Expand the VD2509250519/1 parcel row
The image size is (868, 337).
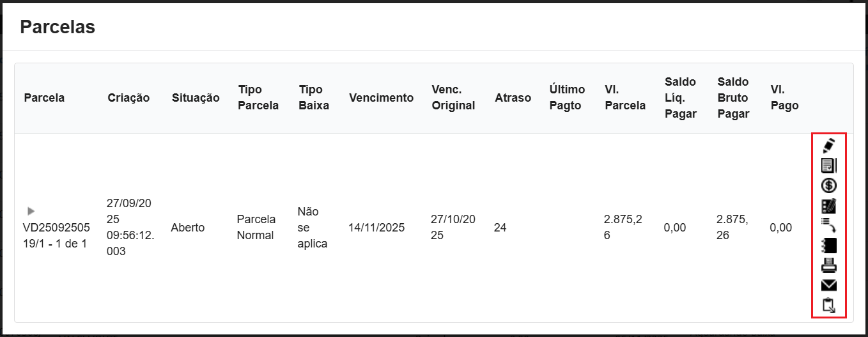[31, 211]
